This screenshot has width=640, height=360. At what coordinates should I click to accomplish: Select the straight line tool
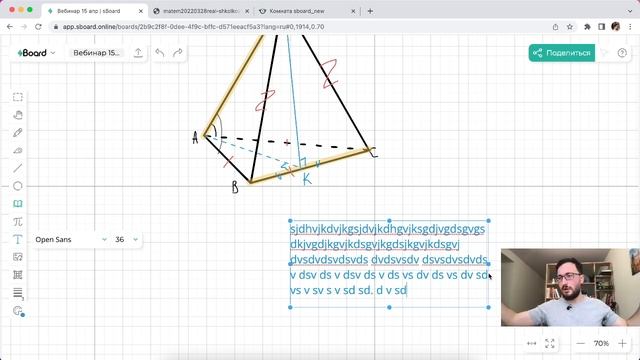pyautogui.click(x=18, y=168)
